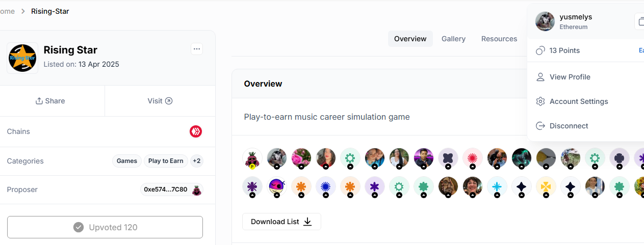Click the yellow cross-petal voter avatar

(x=546, y=187)
